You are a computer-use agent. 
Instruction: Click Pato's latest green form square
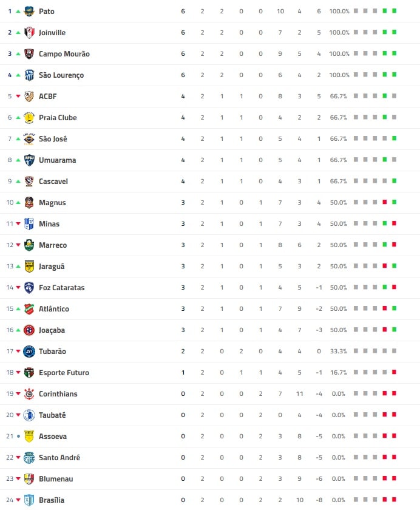pos(395,12)
